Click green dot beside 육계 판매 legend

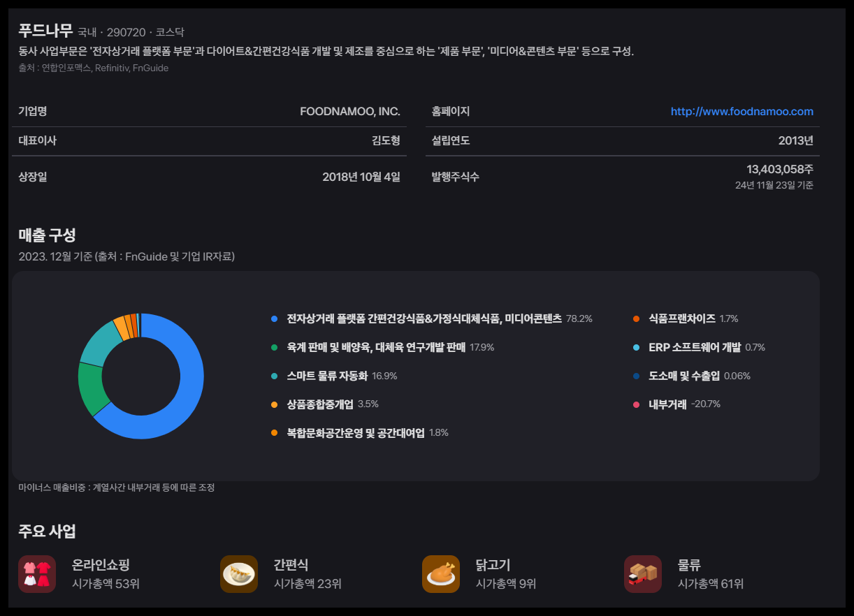(x=273, y=347)
